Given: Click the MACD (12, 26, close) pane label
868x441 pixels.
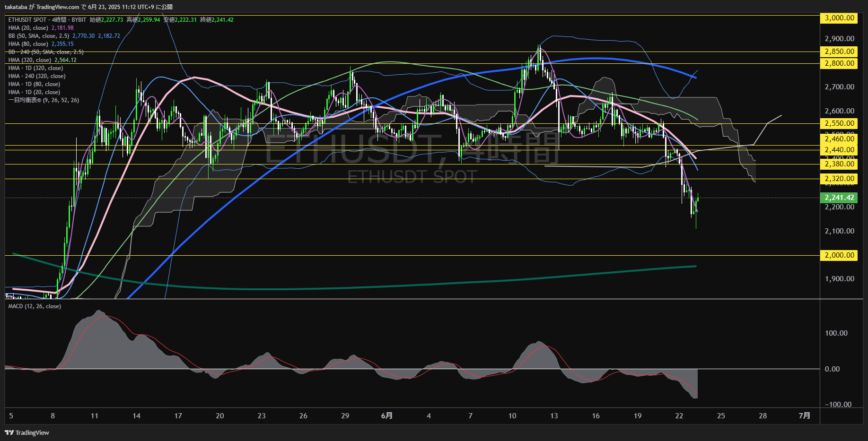Looking at the screenshot, I should coord(35,306).
